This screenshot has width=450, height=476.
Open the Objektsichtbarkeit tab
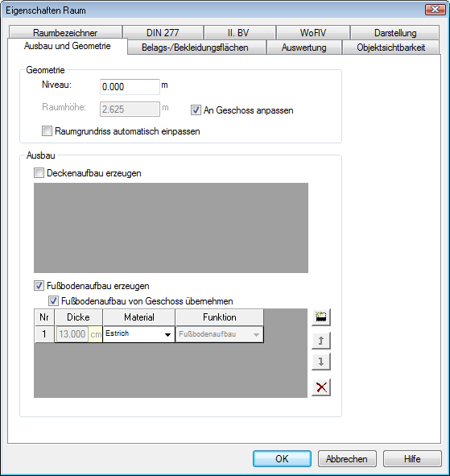[x=390, y=48]
